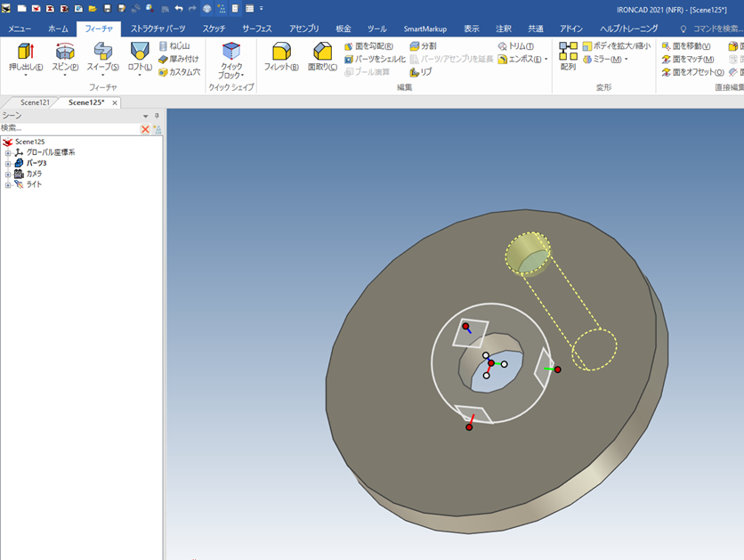This screenshot has height=560, width=744.
Task: Pin the シーン panel with pushpin icon
Action: click(157, 116)
